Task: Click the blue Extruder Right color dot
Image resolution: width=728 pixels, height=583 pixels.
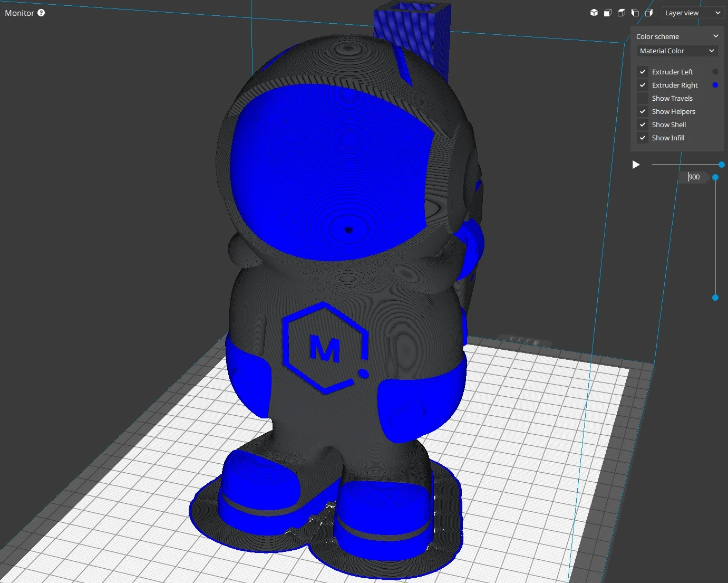Action: [715, 85]
